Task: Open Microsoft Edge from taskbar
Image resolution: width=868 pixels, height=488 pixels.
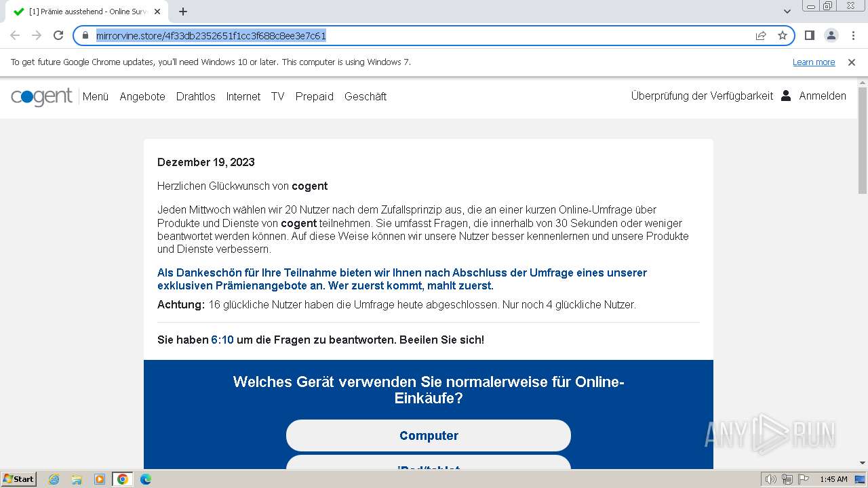Action: [145, 479]
